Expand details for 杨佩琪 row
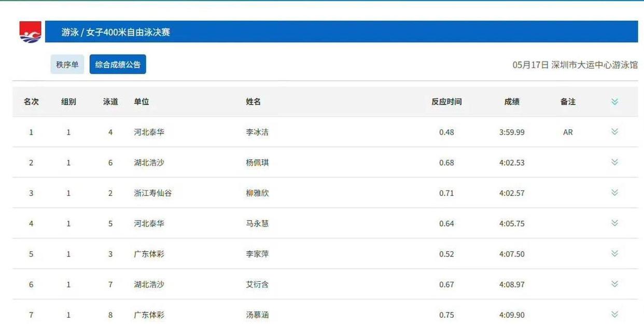The image size is (644, 328). click(614, 162)
